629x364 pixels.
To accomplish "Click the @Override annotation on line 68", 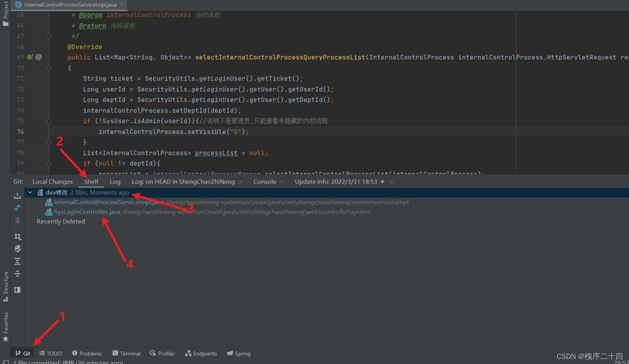I will pos(85,47).
